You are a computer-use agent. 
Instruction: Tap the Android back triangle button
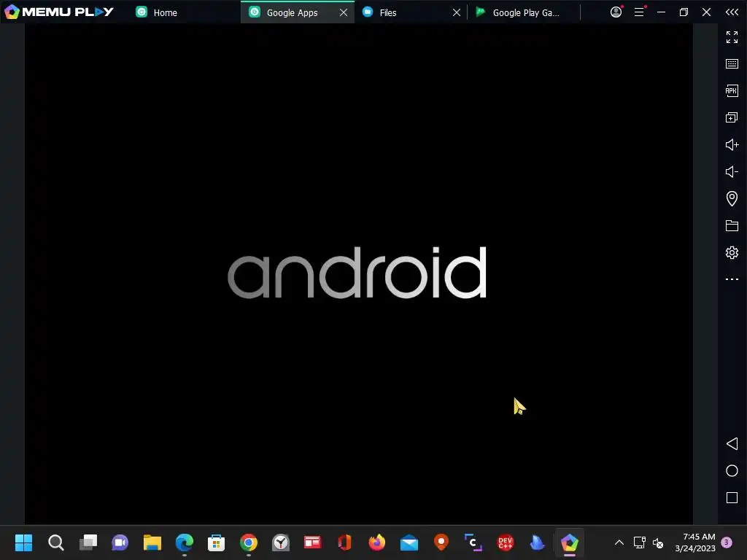click(x=732, y=444)
